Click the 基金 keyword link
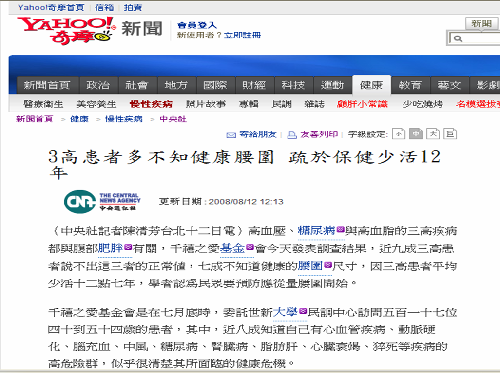The image size is (500, 373). tap(233, 248)
